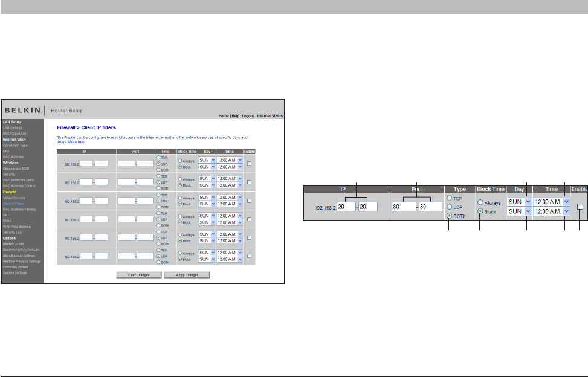
Task: Open Restore Factory Defaults page
Action: [21, 250]
